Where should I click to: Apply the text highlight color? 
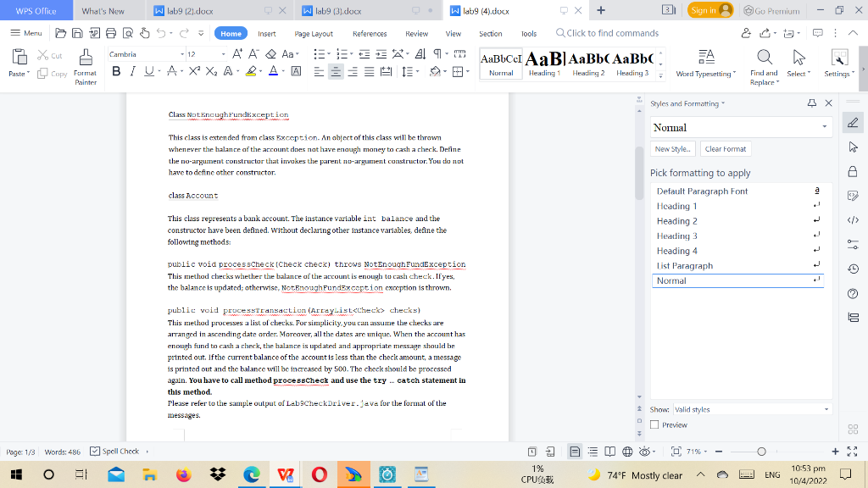click(251, 71)
